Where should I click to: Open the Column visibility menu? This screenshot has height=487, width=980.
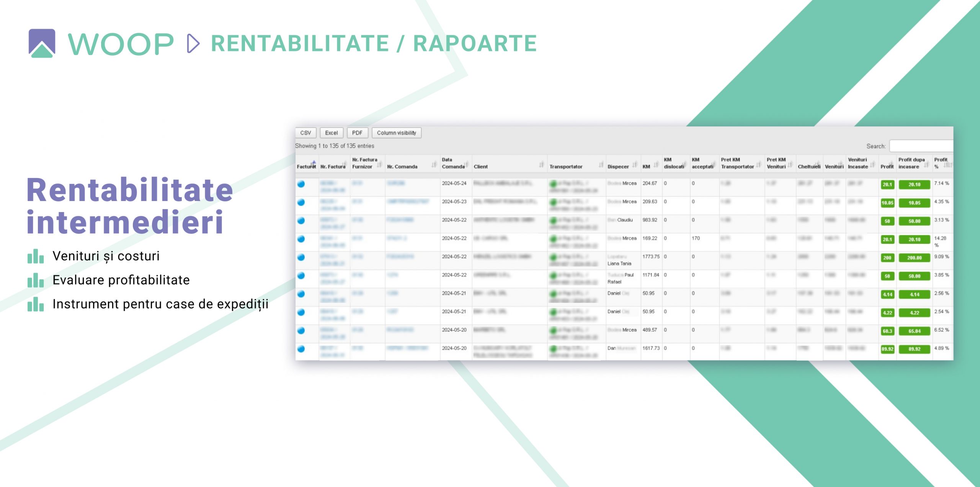(x=396, y=133)
